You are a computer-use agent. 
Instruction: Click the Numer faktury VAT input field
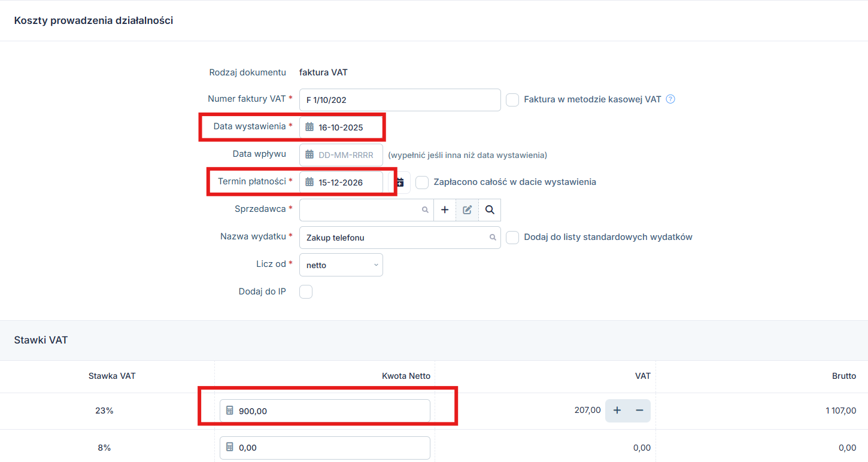click(399, 100)
